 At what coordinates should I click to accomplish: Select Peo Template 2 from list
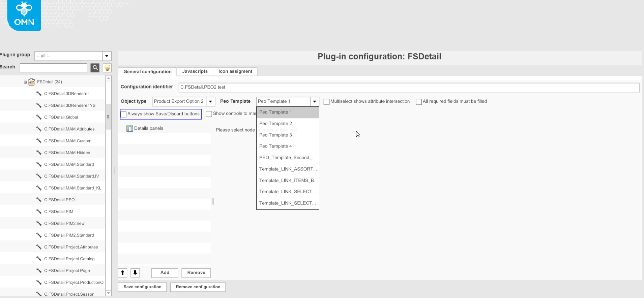[x=288, y=124]
